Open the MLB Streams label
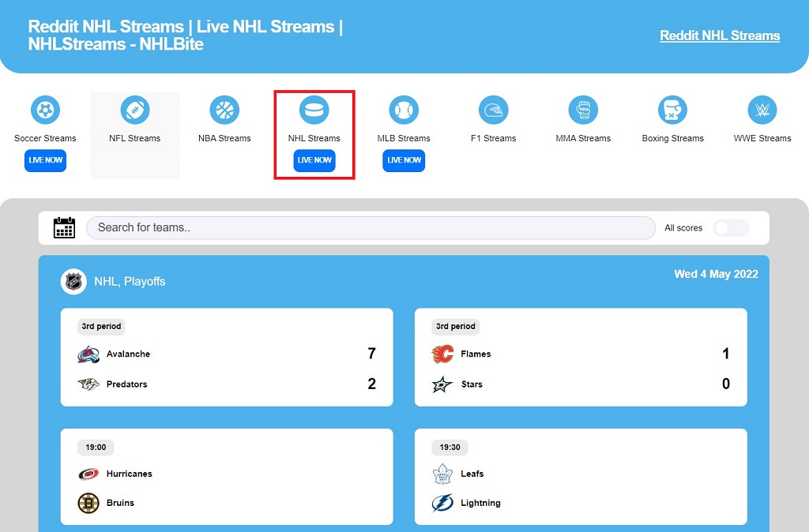The height and width of the screenshot is (532, 809). (404, 138)
